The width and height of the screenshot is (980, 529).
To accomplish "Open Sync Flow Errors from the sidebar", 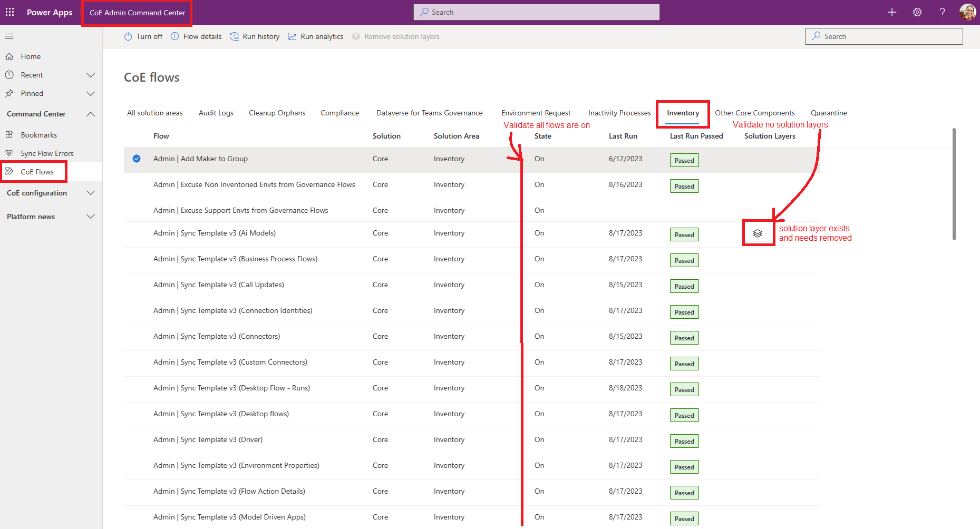I will [x=45, y=153].
